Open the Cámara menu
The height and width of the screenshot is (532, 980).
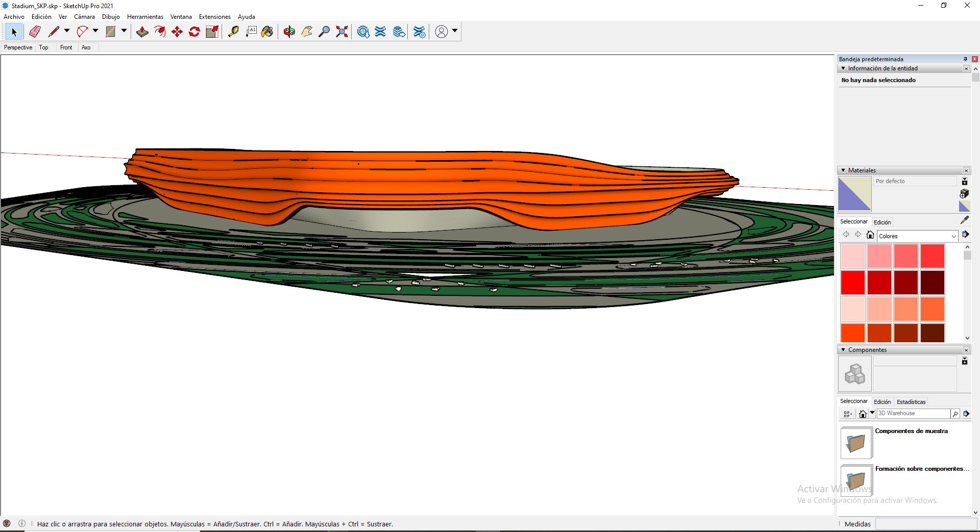pos(84,17)
